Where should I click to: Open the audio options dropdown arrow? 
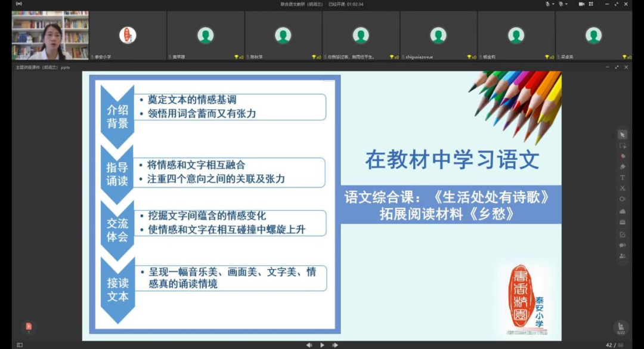pyautogui.click(x=553, y=4)
